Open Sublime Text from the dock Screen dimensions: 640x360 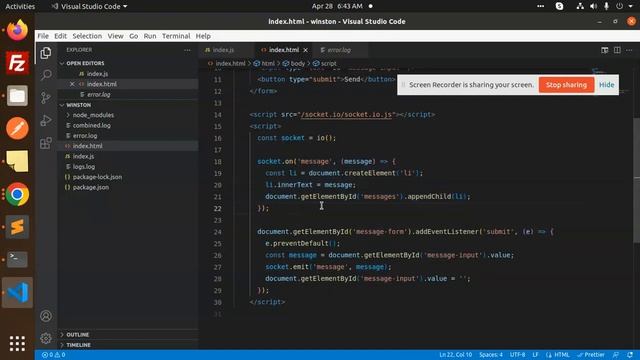pyautogui.click(x=17, y=227)
